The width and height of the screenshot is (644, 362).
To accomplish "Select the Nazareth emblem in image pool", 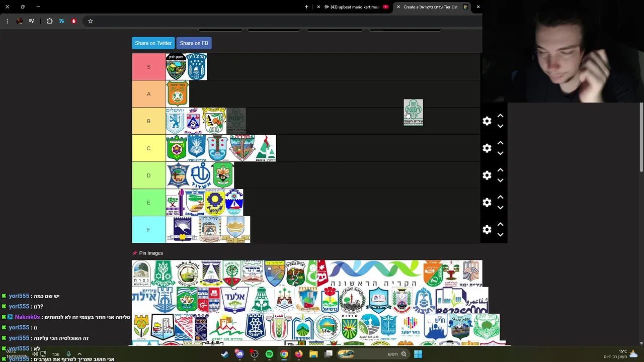I will click(141, 274).
